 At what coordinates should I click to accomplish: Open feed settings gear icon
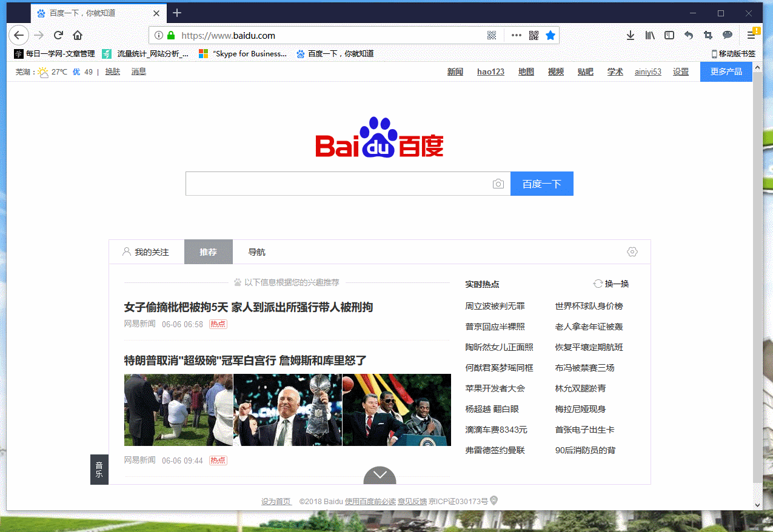632,251
